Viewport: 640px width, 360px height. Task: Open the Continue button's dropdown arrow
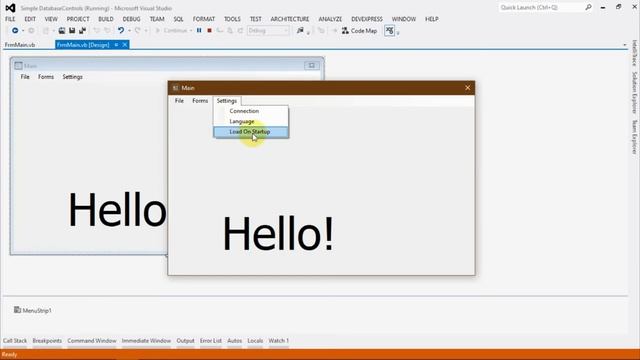(191, 31)
